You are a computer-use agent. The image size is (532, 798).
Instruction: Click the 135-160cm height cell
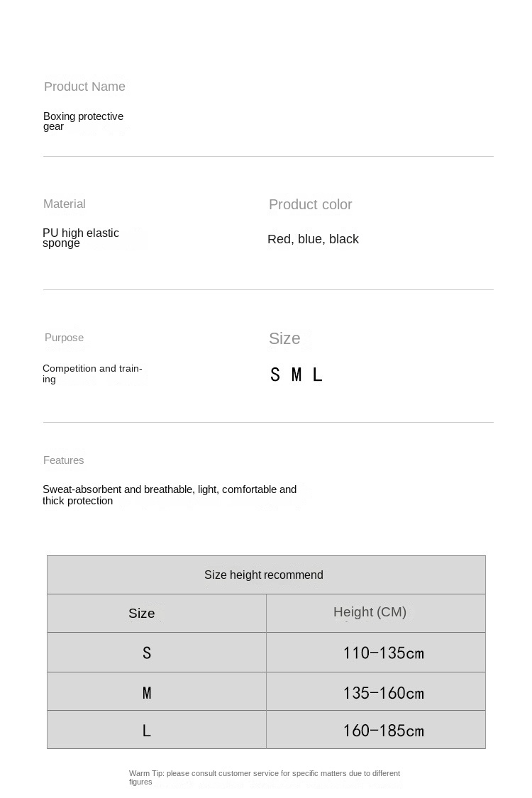pyautogui.click(x=383, y=692)
